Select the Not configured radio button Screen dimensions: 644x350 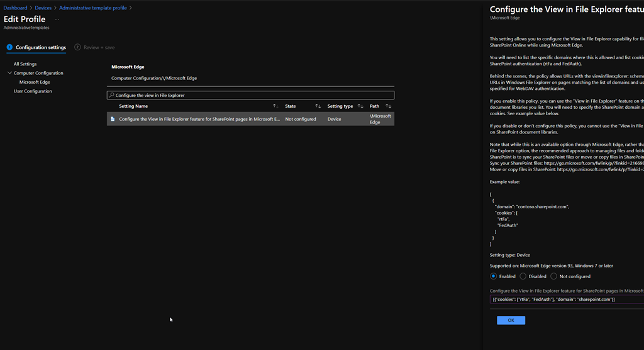553,276
